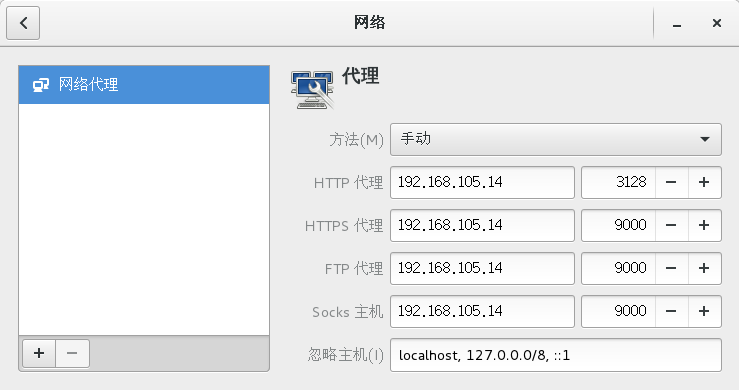Increase the HTTP proxy port 3128
Image resolution: width=739 pixels, height=390 pixels.
coord(704,182)
